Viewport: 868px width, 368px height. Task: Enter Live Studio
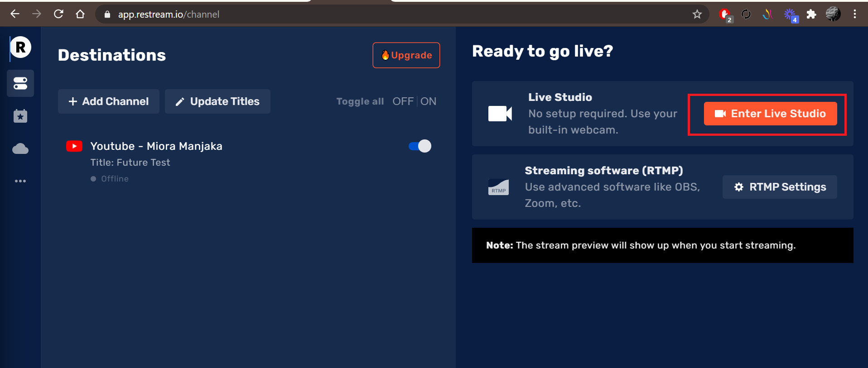(x=770, y=114)
